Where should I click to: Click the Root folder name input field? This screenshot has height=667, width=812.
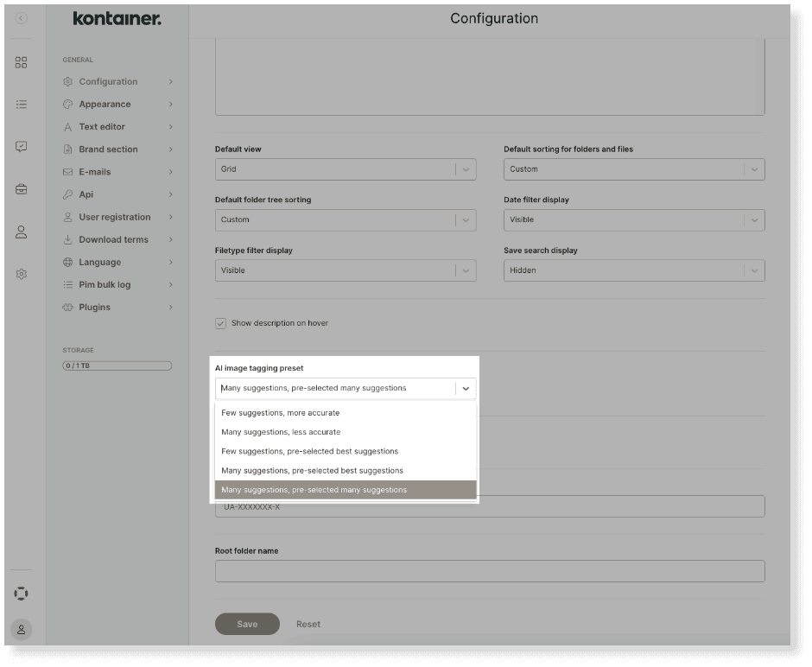pos(489,571)
